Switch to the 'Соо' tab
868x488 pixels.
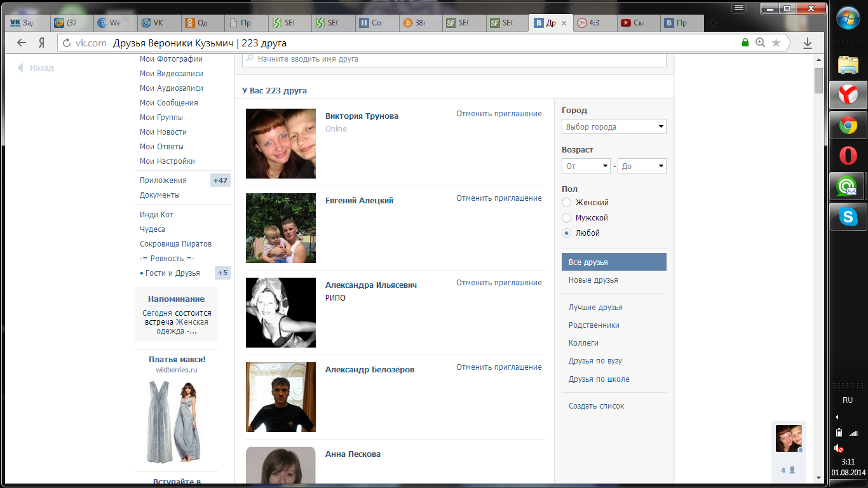(376, 23)
